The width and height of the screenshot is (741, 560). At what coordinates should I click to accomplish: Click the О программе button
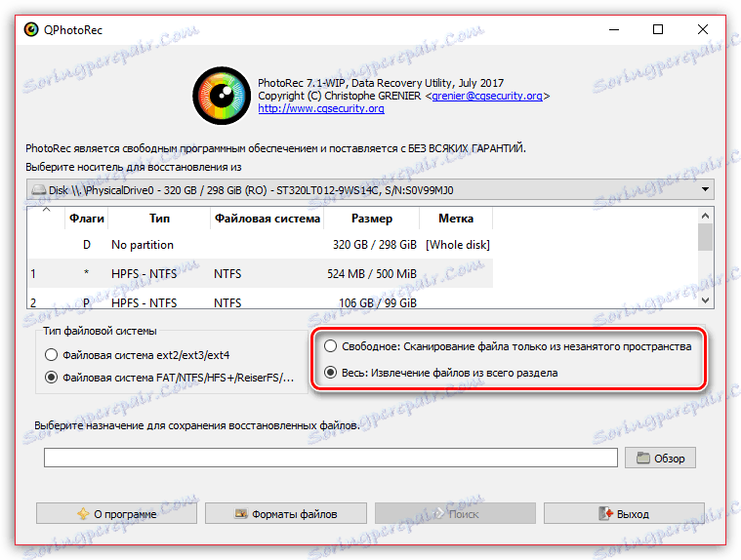pos(116,513)
